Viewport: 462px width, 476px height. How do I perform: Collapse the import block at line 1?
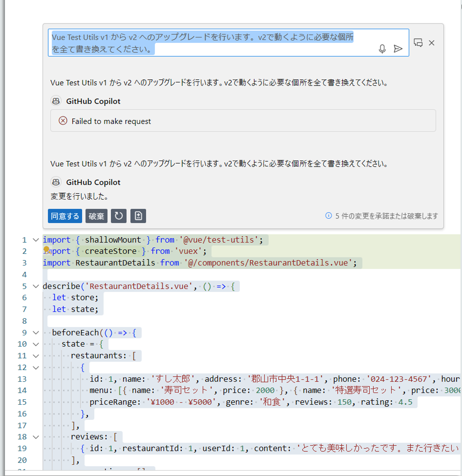(36, 240)
